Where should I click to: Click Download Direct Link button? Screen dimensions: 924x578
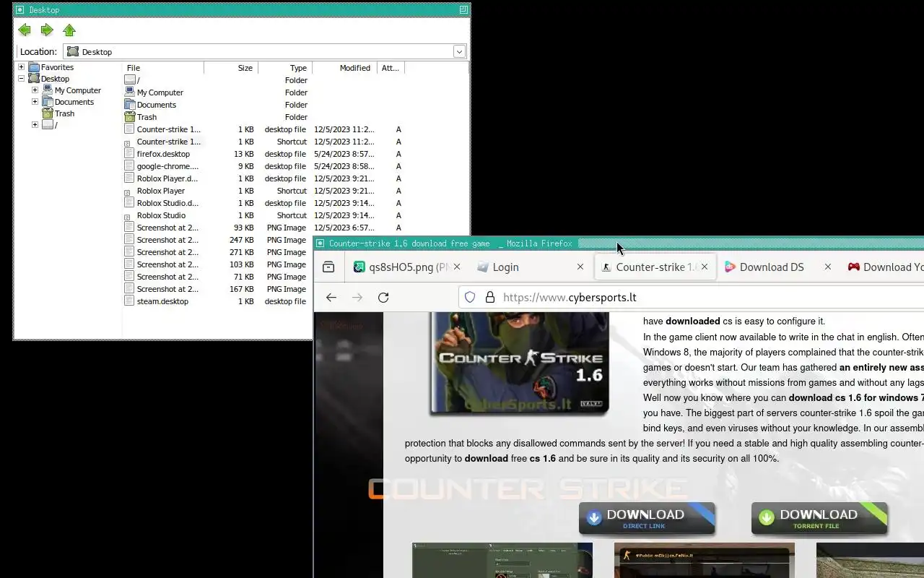[x=647, y=519]
